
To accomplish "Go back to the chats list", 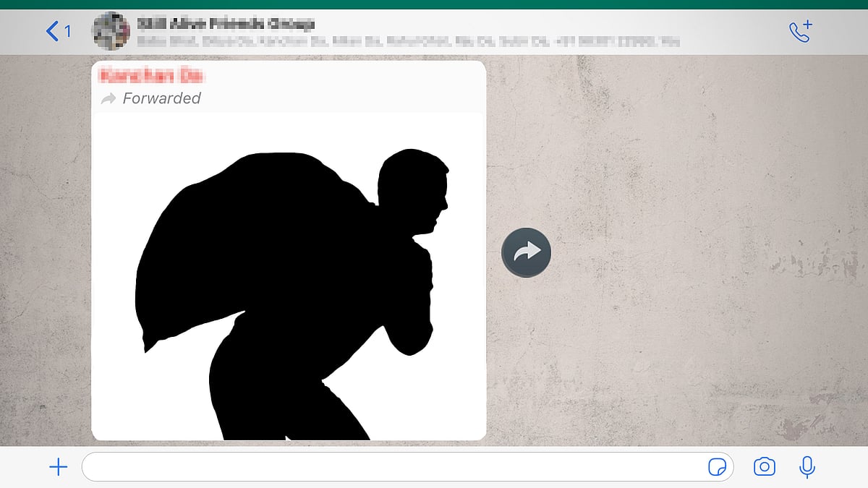I will click(51, 31).
